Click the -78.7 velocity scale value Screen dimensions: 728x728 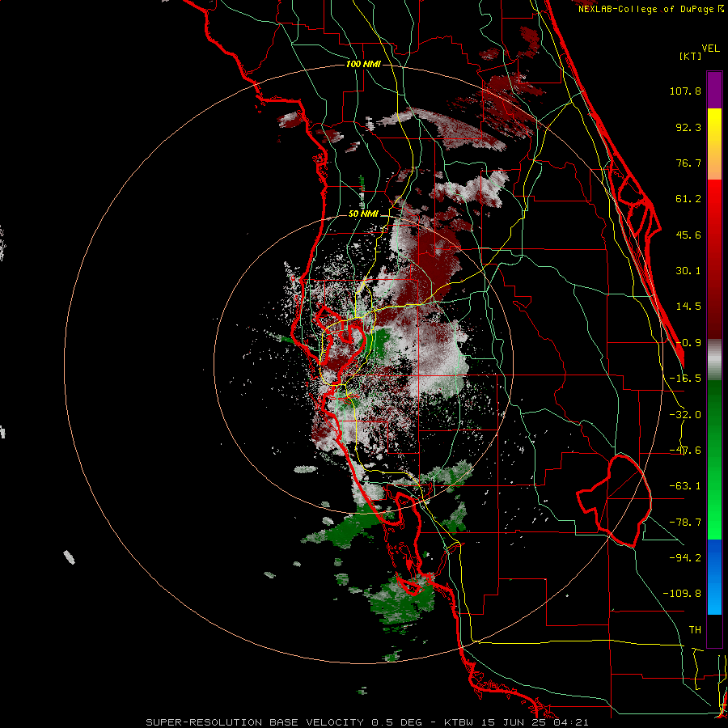tap(685, 523)
